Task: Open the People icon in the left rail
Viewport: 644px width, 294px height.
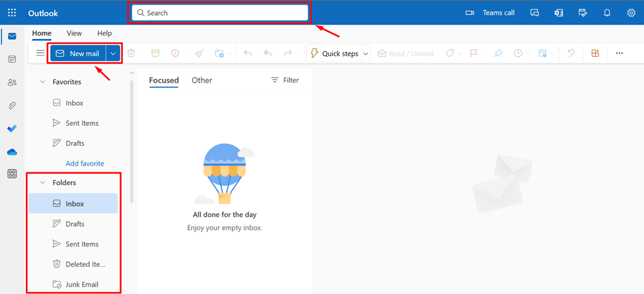Action: pos(12,83)
